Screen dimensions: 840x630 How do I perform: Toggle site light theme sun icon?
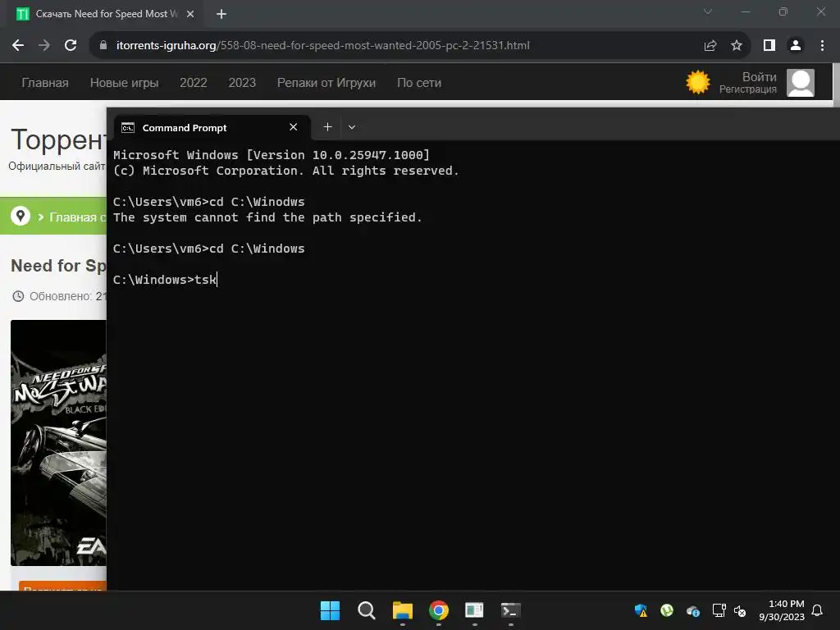pyautogui.click(x=697, y=83)
